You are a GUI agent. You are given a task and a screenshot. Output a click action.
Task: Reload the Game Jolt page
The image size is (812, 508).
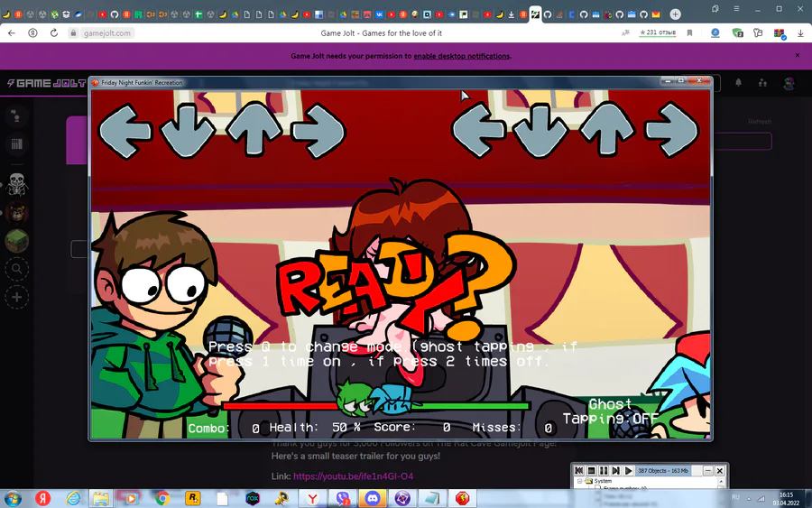point(54,32)
